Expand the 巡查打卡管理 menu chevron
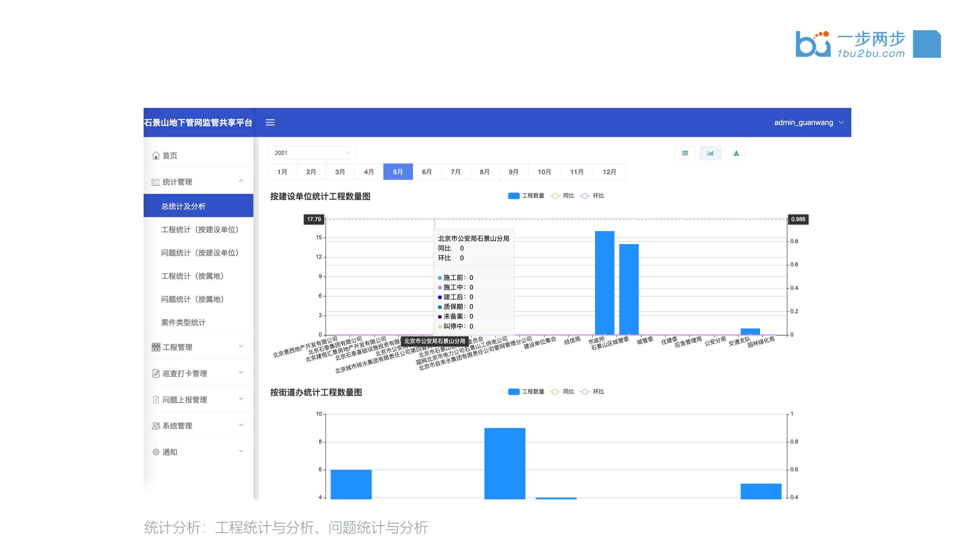The height and width of the screenshot is (551, 980). [x=241, y=372]
